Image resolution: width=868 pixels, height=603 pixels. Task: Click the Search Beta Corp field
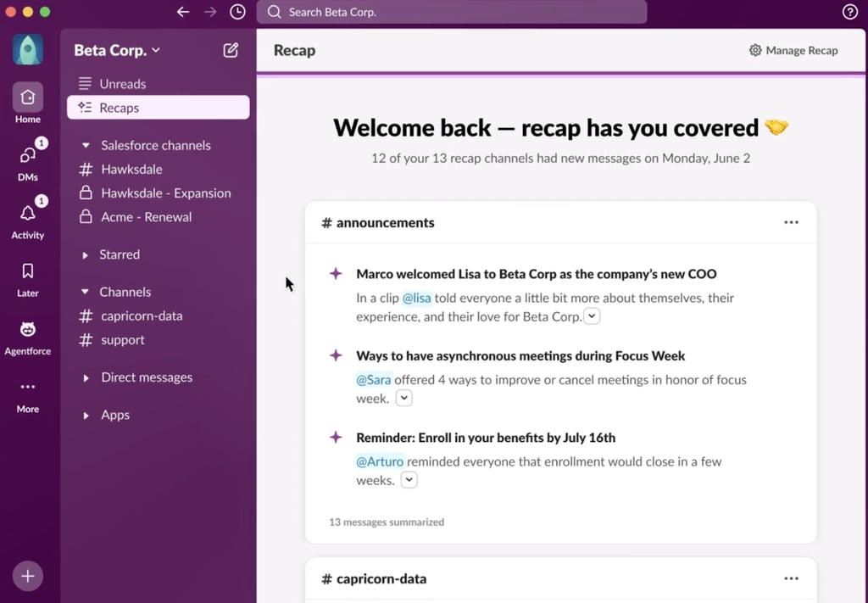(452, 12)
